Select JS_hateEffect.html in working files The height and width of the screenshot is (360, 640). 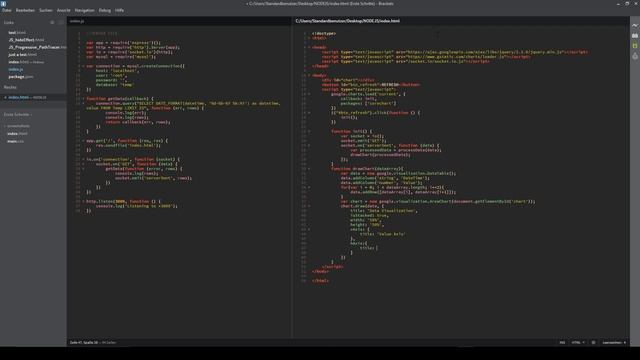pyautogui.click(x=26, y=40)
